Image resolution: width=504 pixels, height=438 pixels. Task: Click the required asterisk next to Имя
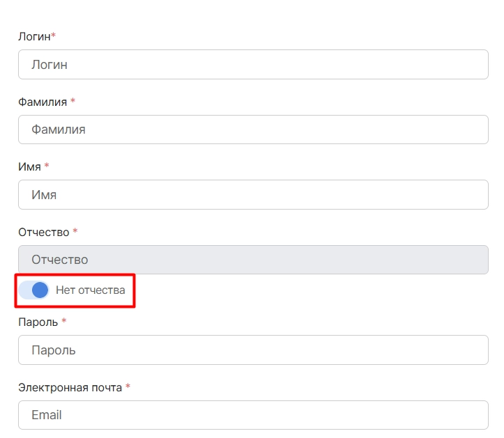click(x=47, y=165)
